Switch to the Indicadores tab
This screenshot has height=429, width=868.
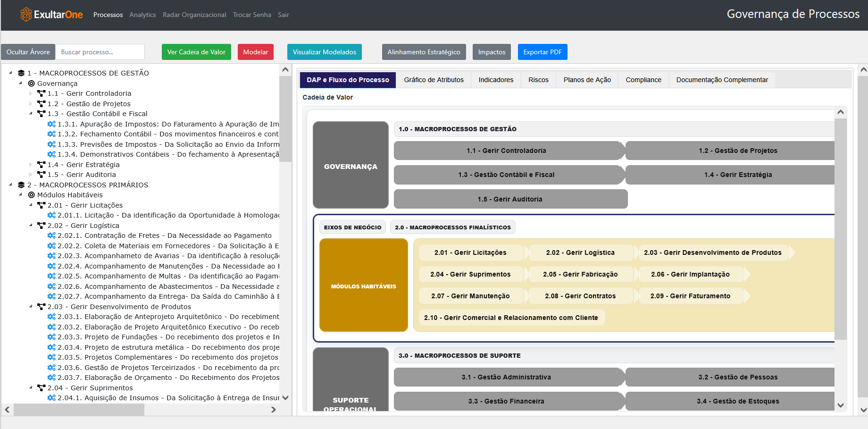[x=495, y=79]
